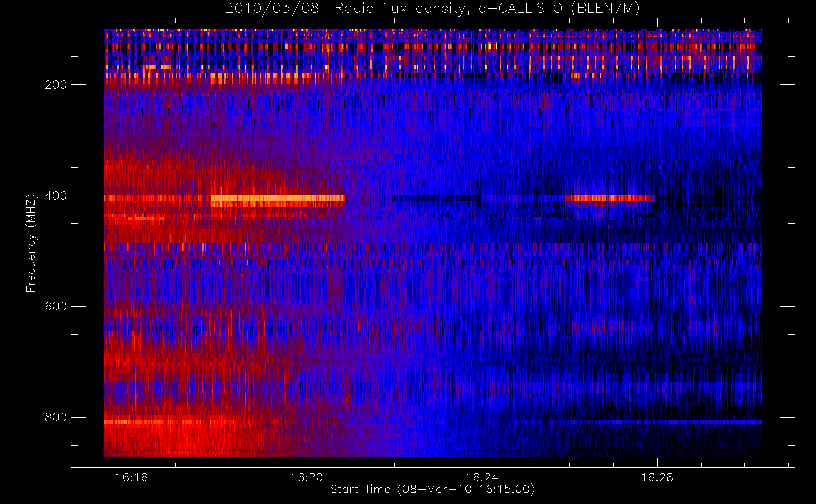Screen dimensions: 816x504
Task: Click the '16:24' time axis label
Action: pos(482,477)
